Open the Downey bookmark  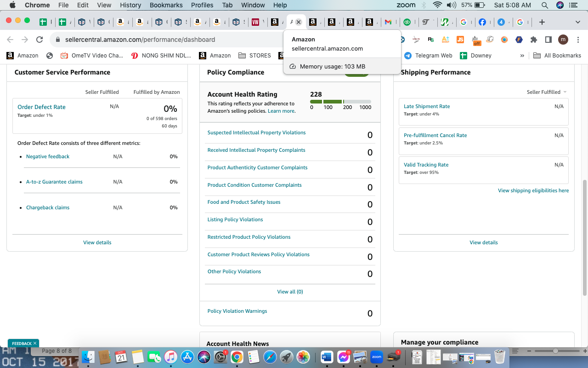click(476, 56)
